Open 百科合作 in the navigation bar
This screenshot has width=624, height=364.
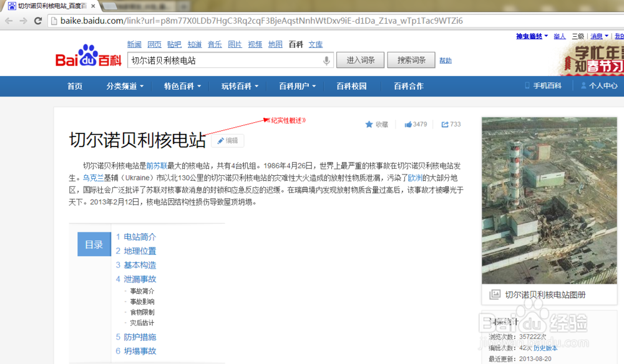(409, 86)
